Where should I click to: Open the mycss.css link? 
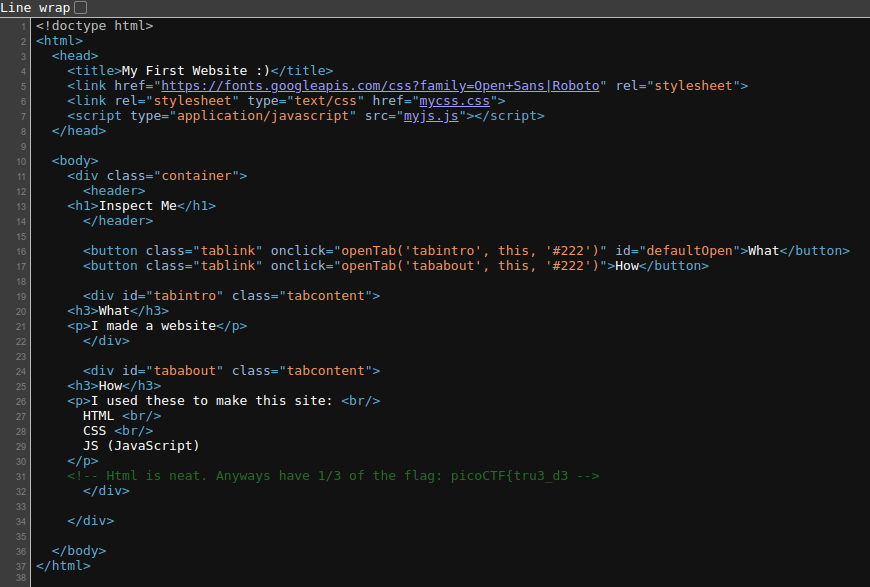tap(454, 100)
